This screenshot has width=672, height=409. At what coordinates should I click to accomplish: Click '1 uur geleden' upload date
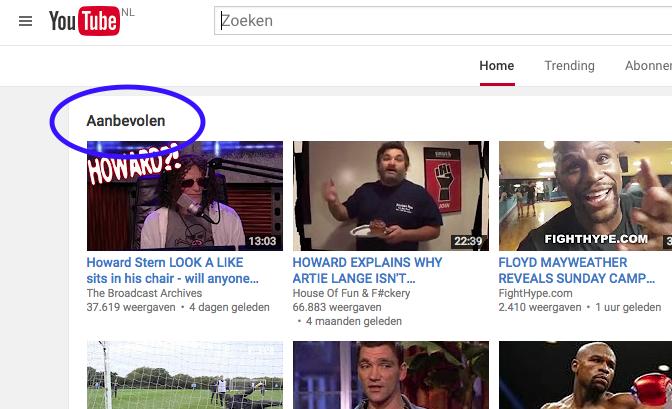(628, 307)
